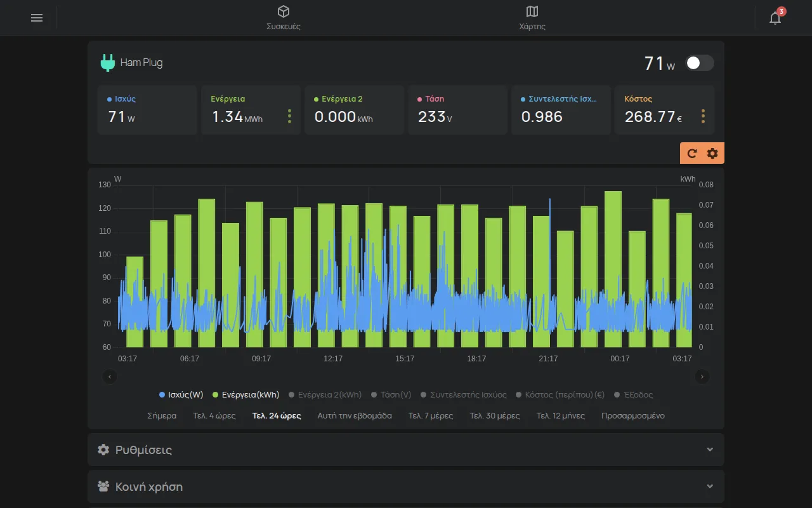Click the orange refresh icon
812x508 pixels.
click(692, 153)
